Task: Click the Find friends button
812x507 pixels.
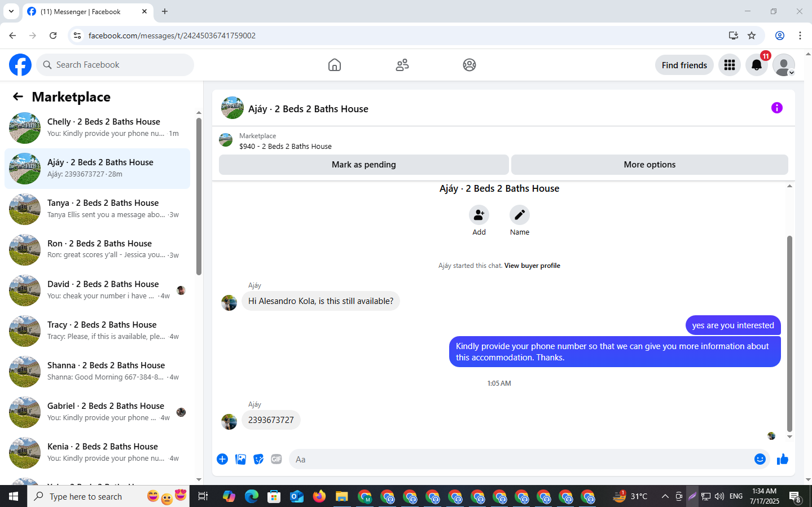Action: [684, 65]
